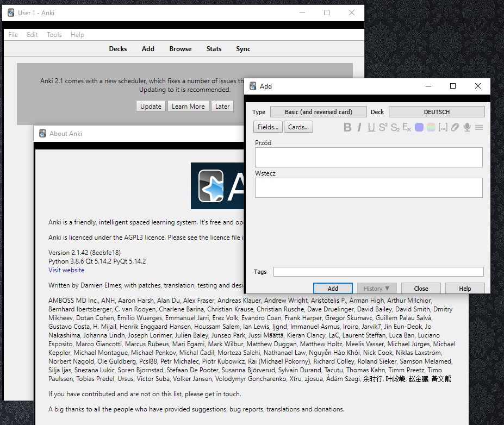
Task: Open the note Type selector
Action: (318, 111)
